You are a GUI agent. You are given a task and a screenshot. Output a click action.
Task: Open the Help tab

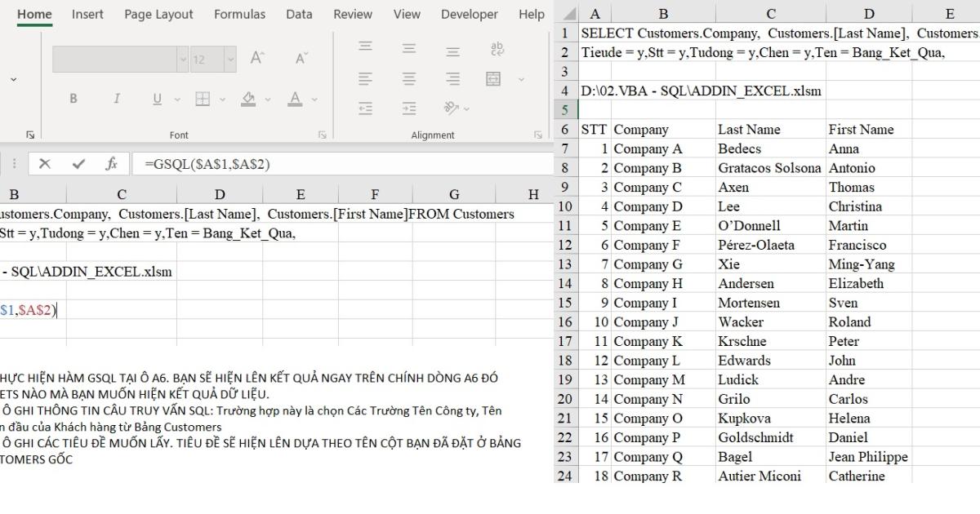[x=532, y=14]
